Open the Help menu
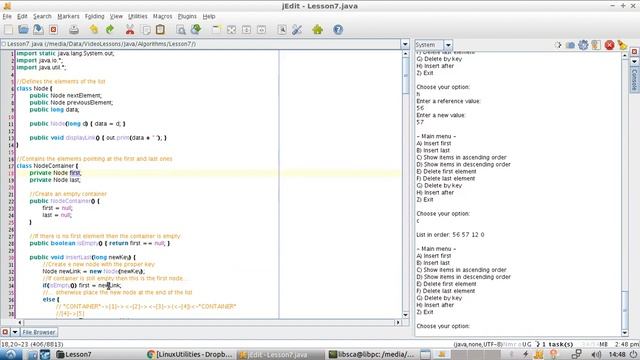The width and height of the screenshot is (640, 360). coord(209,16)
